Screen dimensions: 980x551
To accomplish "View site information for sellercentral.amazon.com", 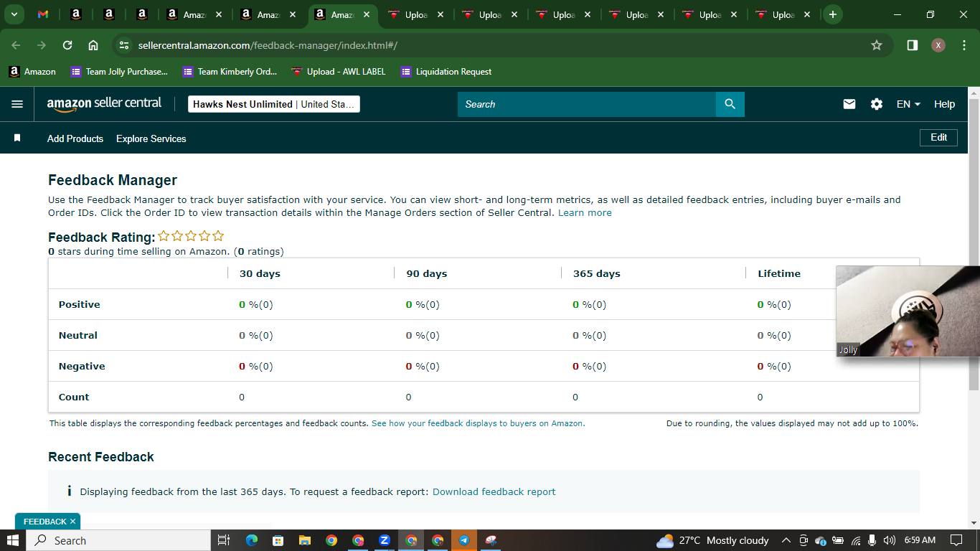I will pyautogui.click(x=124, y=45).
